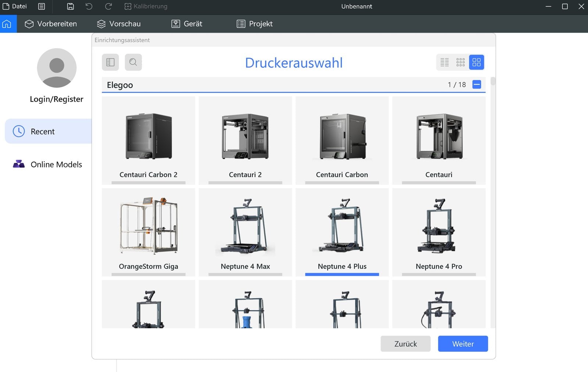588x372 pixels.
Task: Switch to the small grid view
Action: [x=460, y=62]
